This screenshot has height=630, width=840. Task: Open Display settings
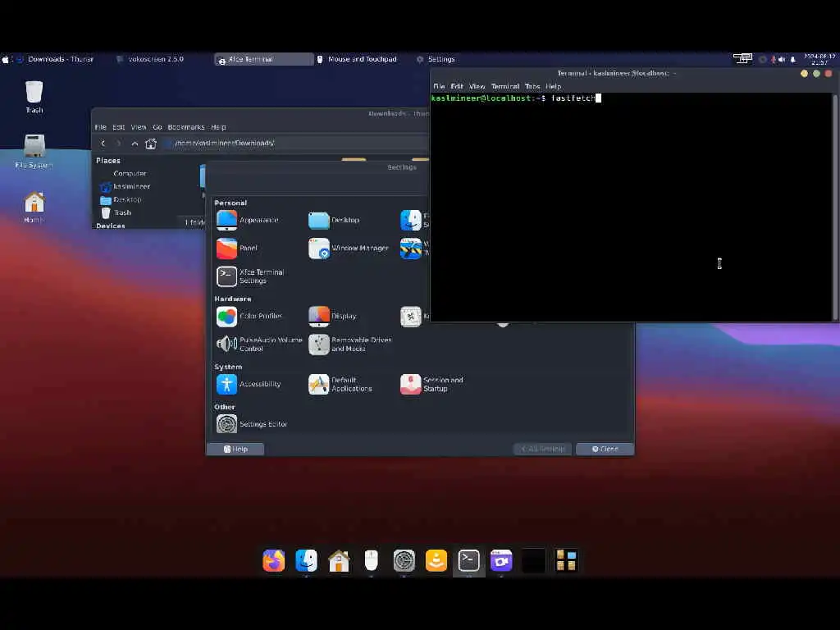click(x=333, y=317)
